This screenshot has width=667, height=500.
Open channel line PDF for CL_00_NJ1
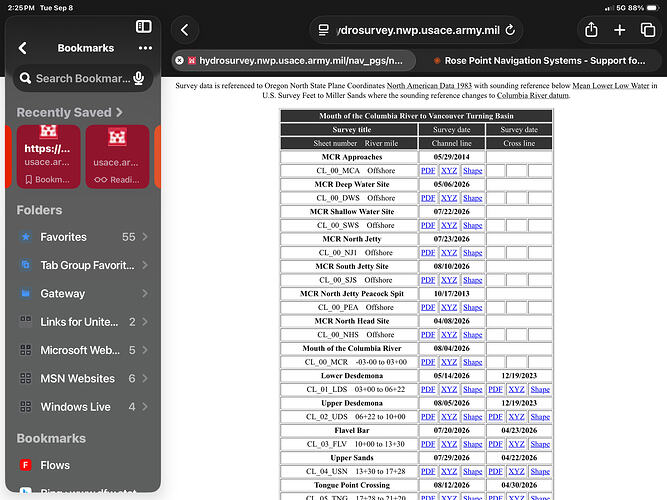[x=428, y=253]
